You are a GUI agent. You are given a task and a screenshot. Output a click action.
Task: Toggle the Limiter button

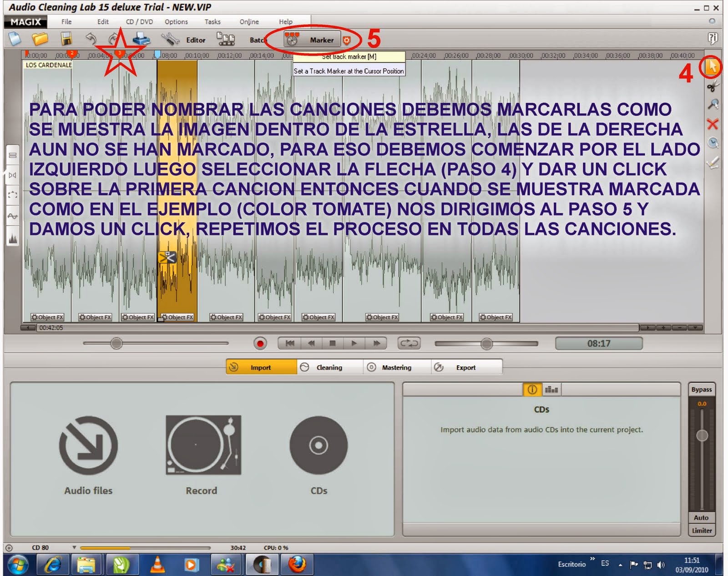pos(702,530)
